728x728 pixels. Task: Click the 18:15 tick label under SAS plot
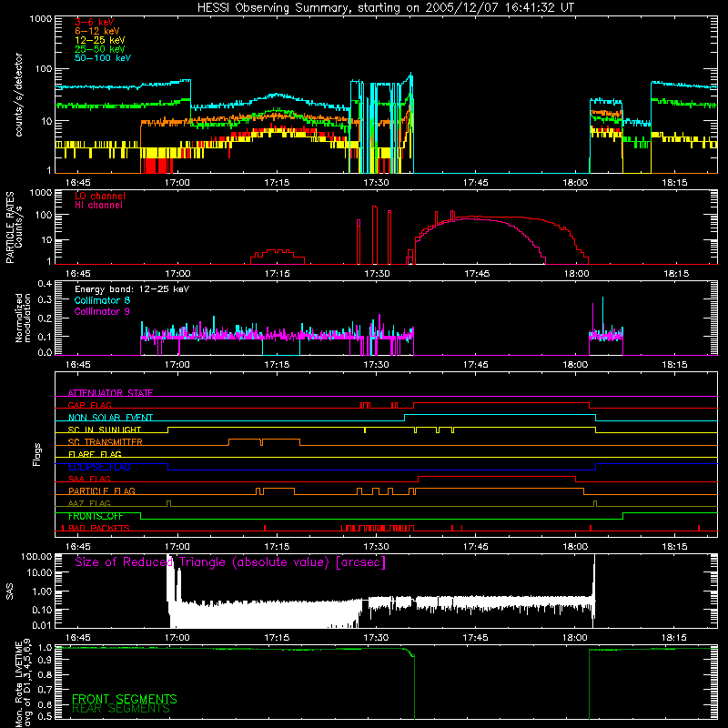[674, 638]
